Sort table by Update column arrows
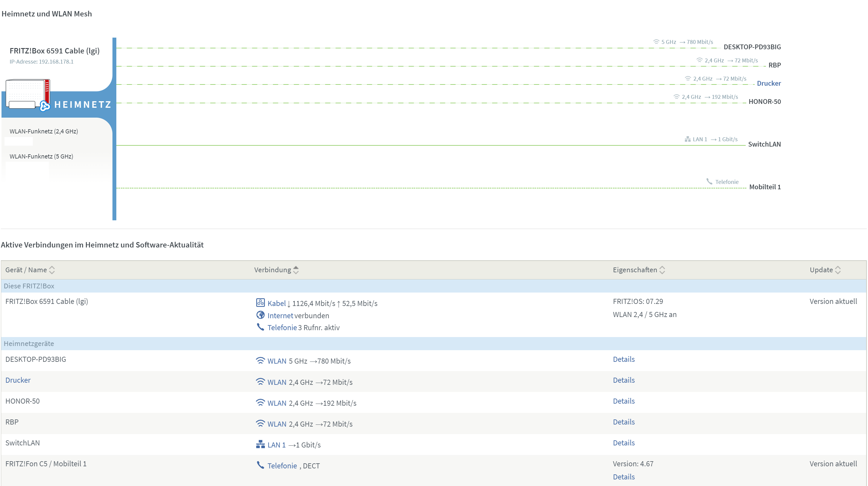 coord(838,270)
